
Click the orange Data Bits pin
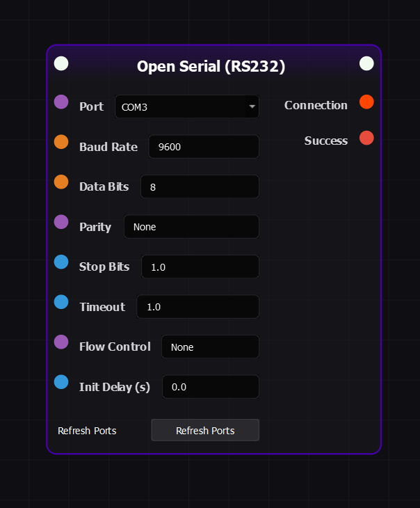click(x=61, y=182)
